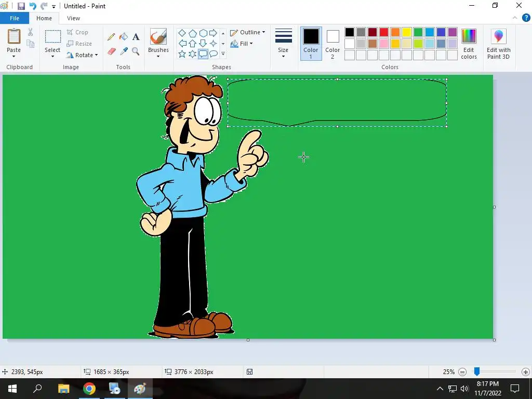The height and width of the screenshot is (399, 532).
Task: Select the Magnifier tool
Action: click(136, 51)
